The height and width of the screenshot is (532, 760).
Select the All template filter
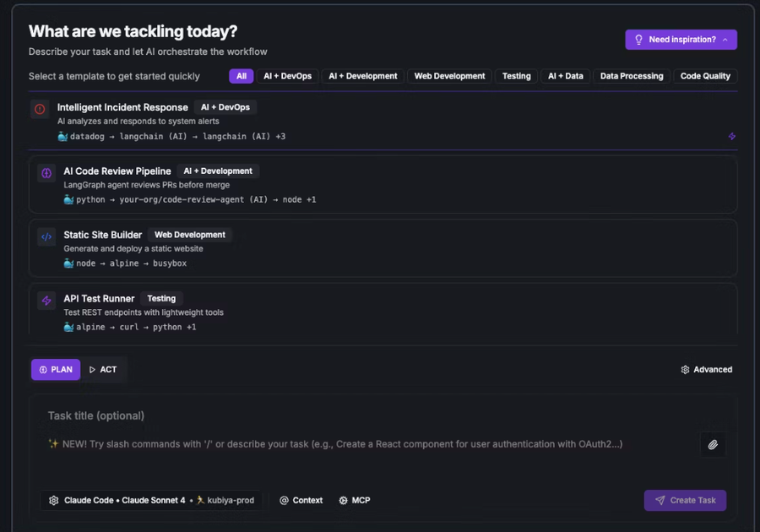pyautogui.click(x=242, y=76)
